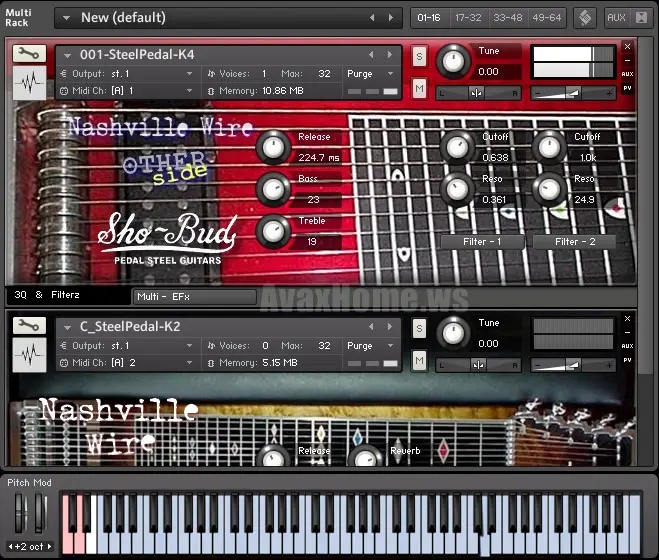Load next instrument for C_SteelPedal-K2
The height and width of the screenshot is (560, 659).
[390, 327]
